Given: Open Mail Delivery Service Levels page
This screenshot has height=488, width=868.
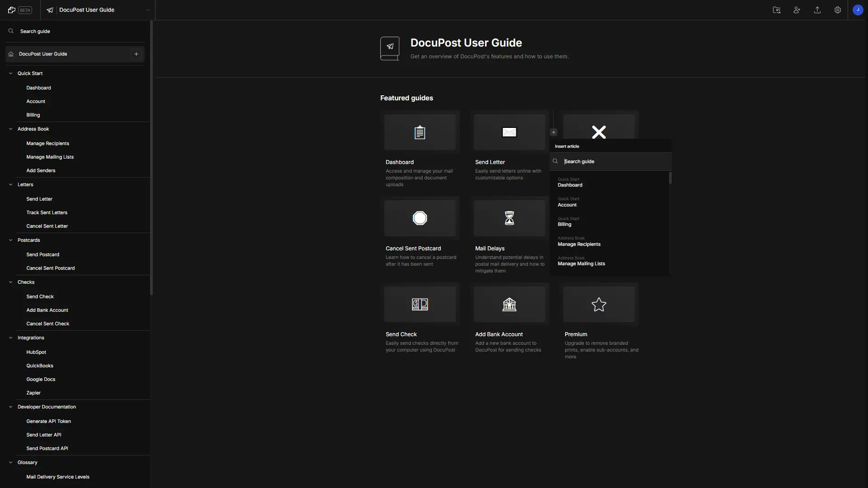Looking at the screenshot, I should 58,477.
